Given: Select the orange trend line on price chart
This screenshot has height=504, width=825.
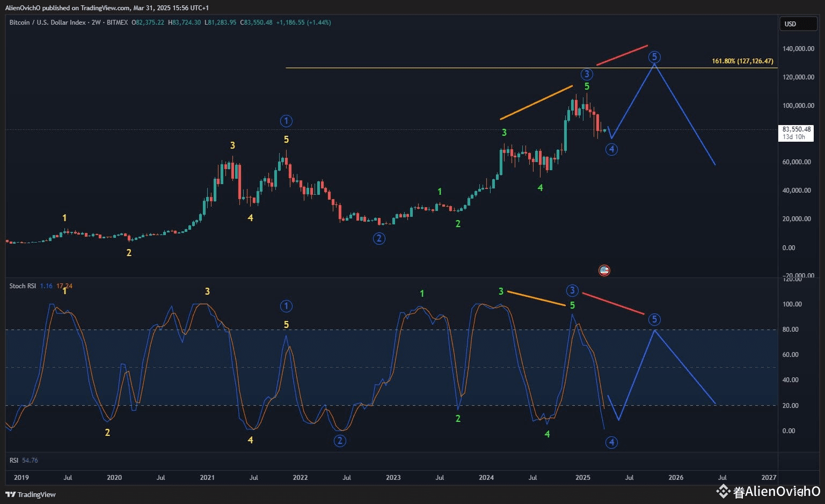Looking at the screenshot, I should pos(536,102).
